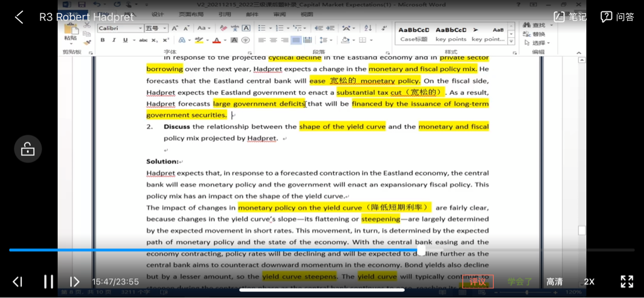Open the 五号 font size dropdown
Image resolution: width=644 pixels, height=298 pixels.
pyautogui.click(x=155, y=28)
